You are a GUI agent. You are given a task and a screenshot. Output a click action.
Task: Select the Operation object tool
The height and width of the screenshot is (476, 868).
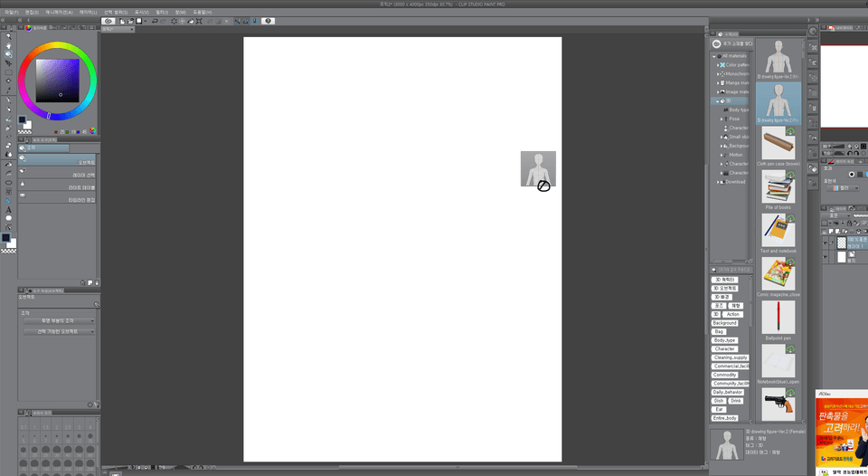pos(8,54)
